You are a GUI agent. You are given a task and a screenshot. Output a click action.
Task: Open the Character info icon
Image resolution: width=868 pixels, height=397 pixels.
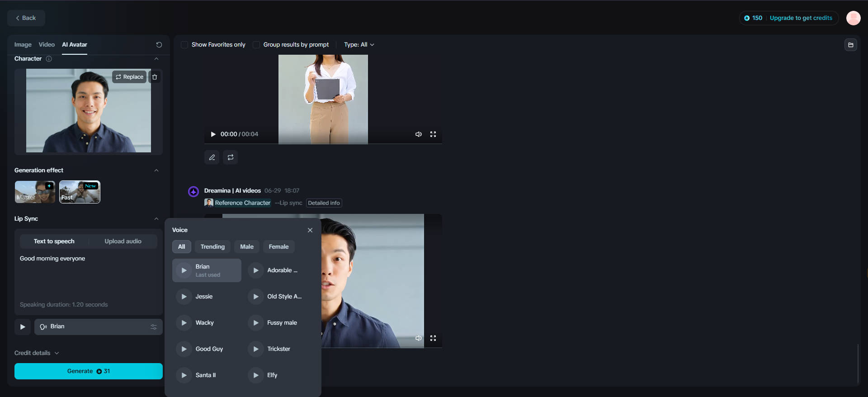(x=49, y=59)
